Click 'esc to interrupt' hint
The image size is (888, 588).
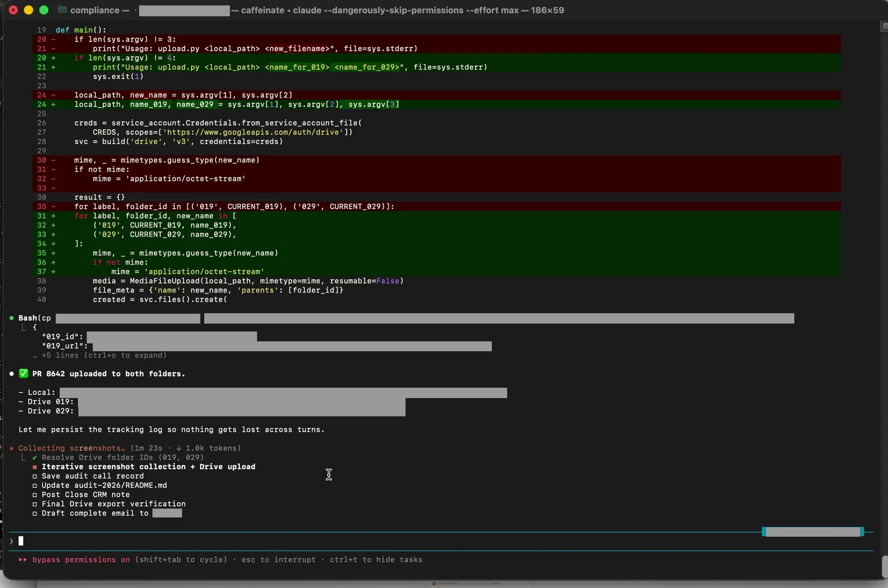278,559
